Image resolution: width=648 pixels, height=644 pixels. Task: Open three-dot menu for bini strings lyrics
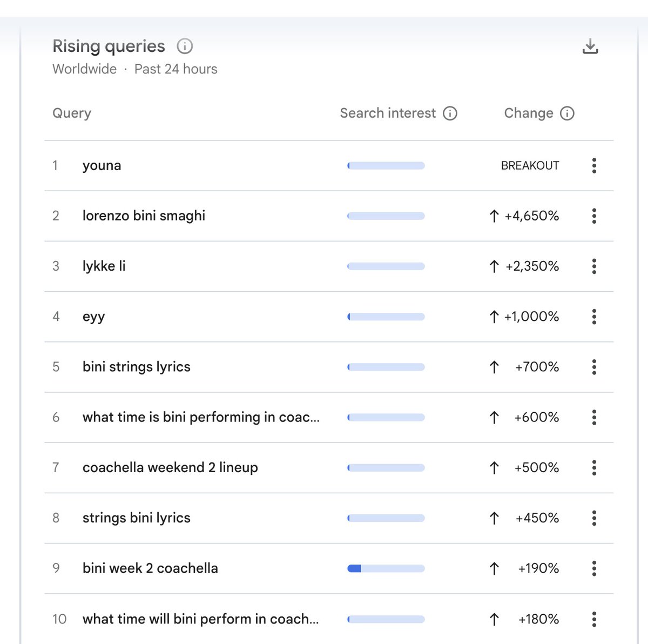click(594, 367)
